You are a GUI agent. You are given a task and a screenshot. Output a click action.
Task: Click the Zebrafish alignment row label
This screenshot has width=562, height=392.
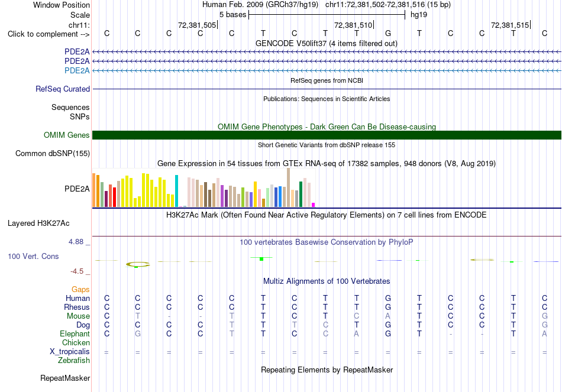(74, 360)
